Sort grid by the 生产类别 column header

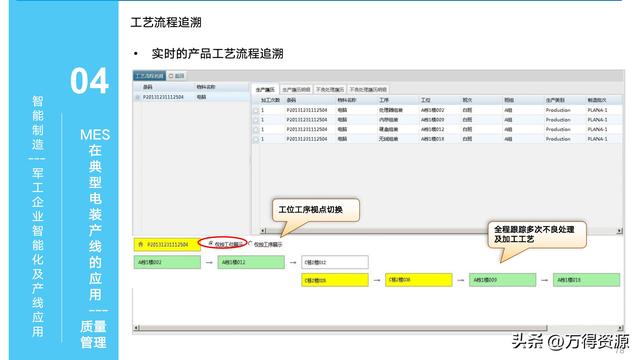tap(555, 100)
